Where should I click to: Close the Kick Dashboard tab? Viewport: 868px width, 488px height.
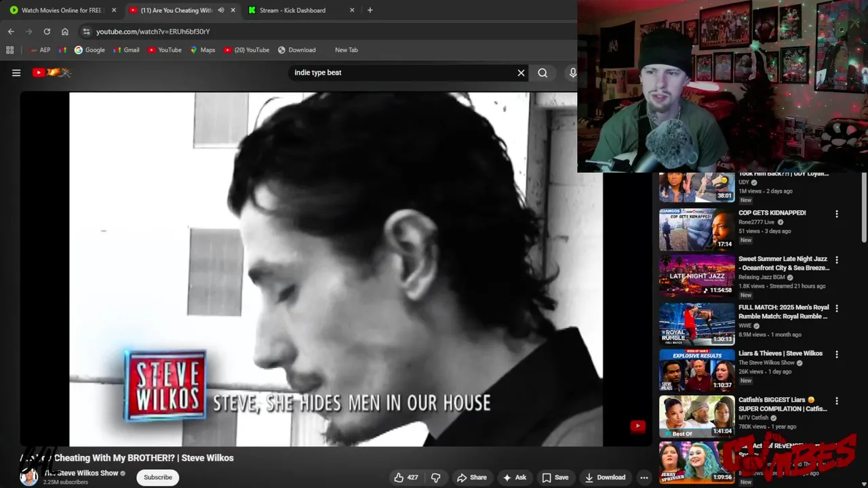[352, 10]
